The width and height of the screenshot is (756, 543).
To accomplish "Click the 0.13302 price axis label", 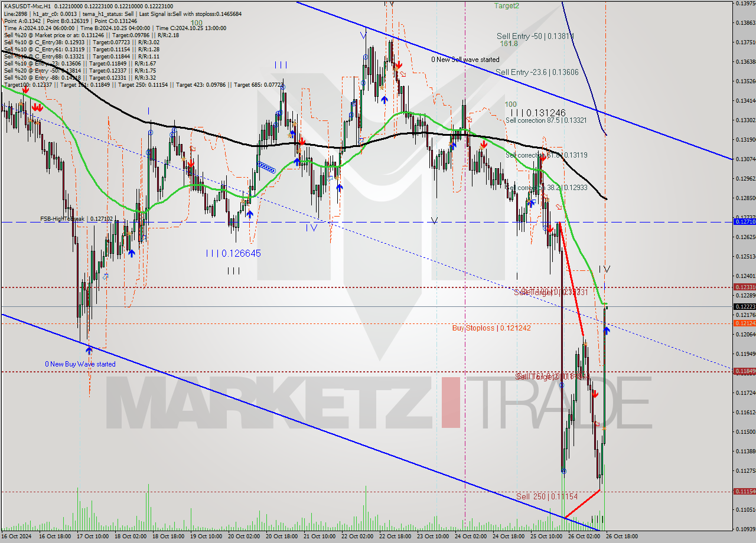I will (745, 120).
